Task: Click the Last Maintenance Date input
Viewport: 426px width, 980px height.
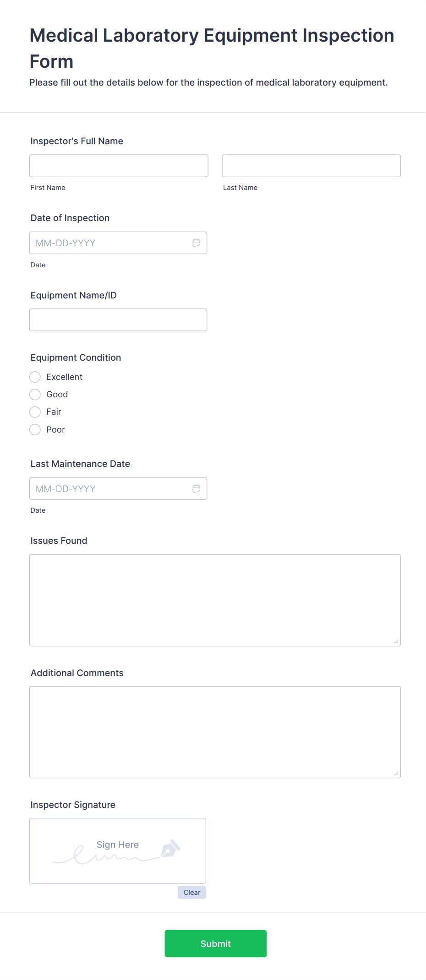Action: click(110, 489)
